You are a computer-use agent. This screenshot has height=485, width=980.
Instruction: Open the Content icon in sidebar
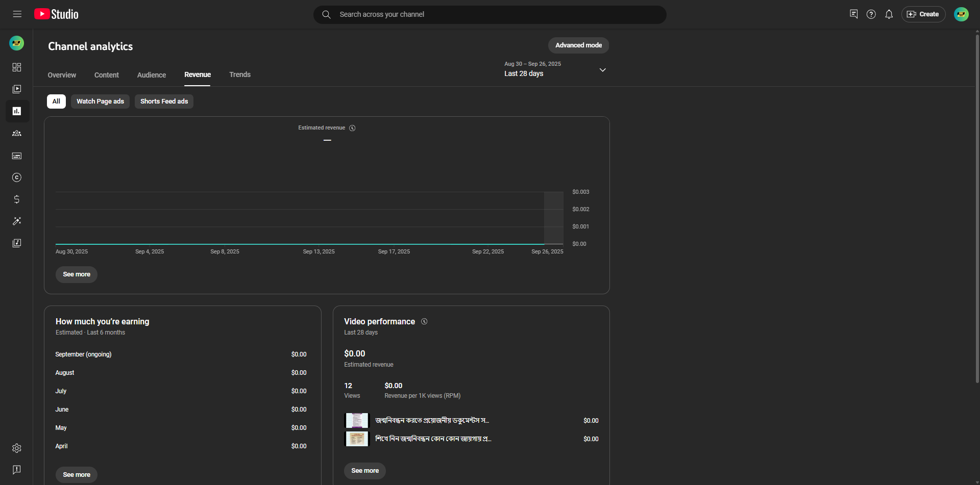[17, 89]
